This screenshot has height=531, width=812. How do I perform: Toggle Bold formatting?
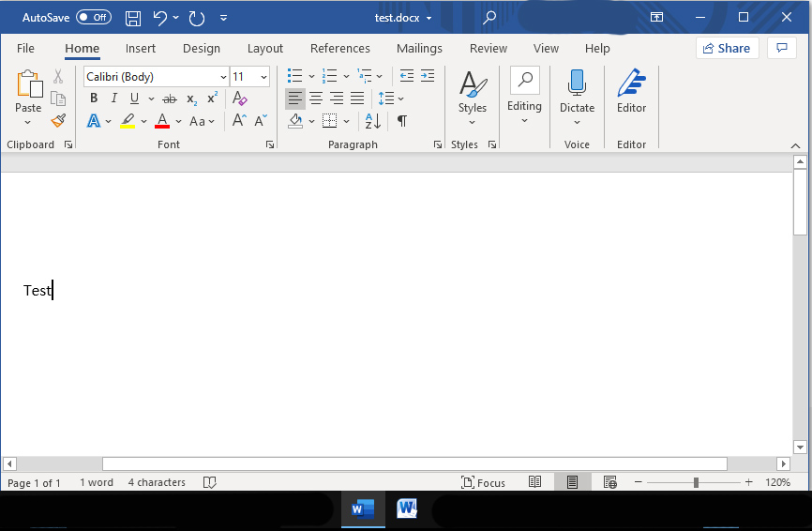[94, 98]
